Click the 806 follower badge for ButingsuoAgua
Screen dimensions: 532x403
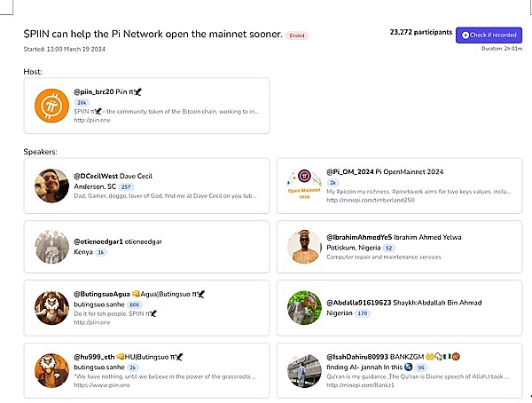point(135,304)
